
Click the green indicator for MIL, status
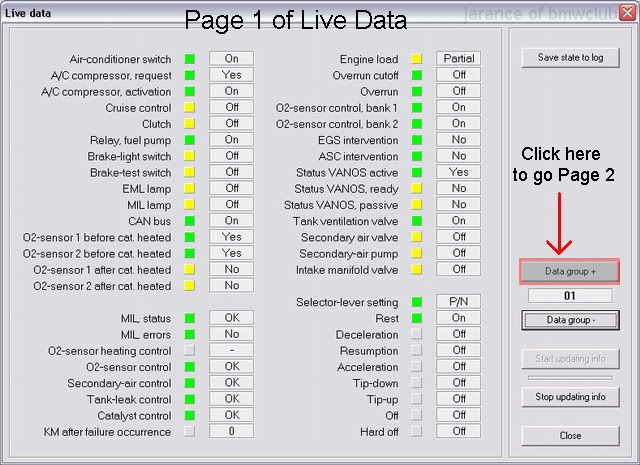tap(189, 318)
